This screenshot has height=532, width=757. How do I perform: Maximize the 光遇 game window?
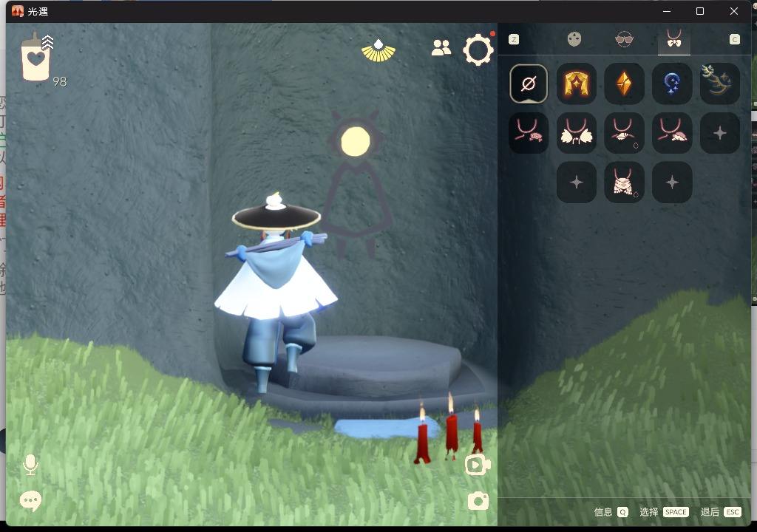pyautogui.click(x=700, y=11)
